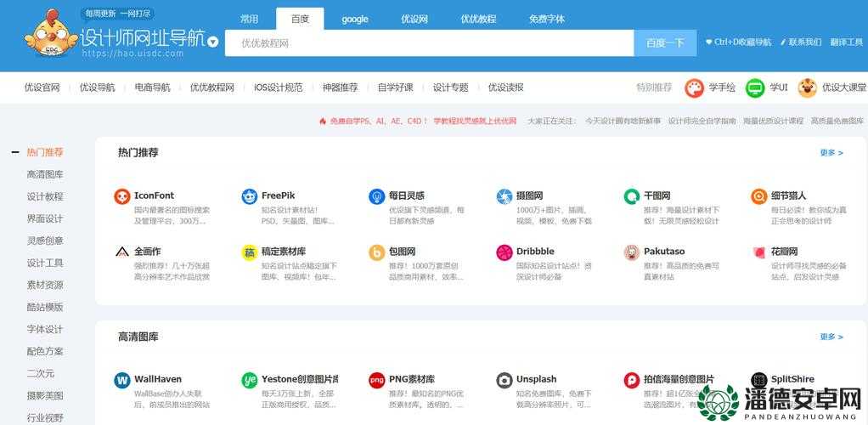Open 自学好课 in navigation bar
The width and height of the screenshot is (868, 425).
coord(396,88)
